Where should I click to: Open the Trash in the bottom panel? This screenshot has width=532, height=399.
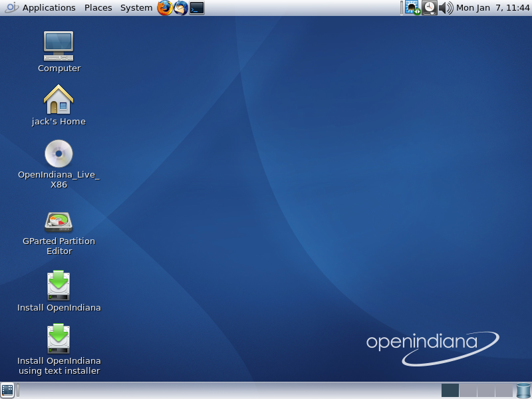[523, 390]
